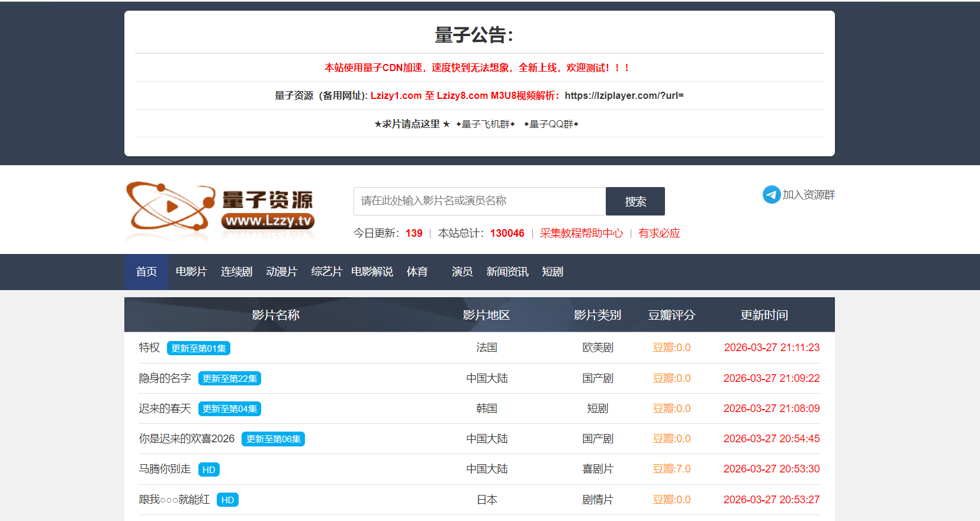Click the 搜索 search button

pyautogui.click(x=635, y=201)
